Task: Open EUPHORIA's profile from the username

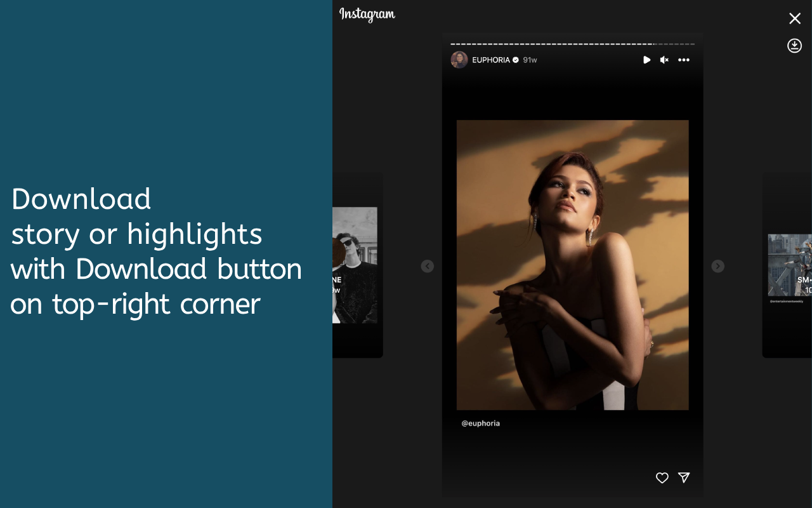Action: (490, 59)
